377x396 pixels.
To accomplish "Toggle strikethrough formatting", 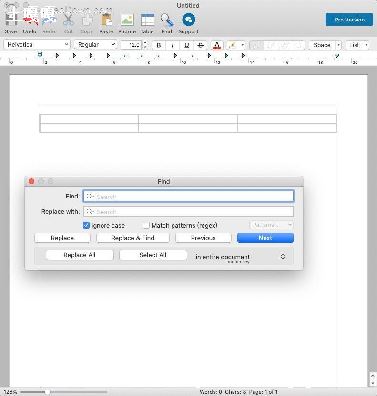I will pyautogui.click(x=200, y=45).
